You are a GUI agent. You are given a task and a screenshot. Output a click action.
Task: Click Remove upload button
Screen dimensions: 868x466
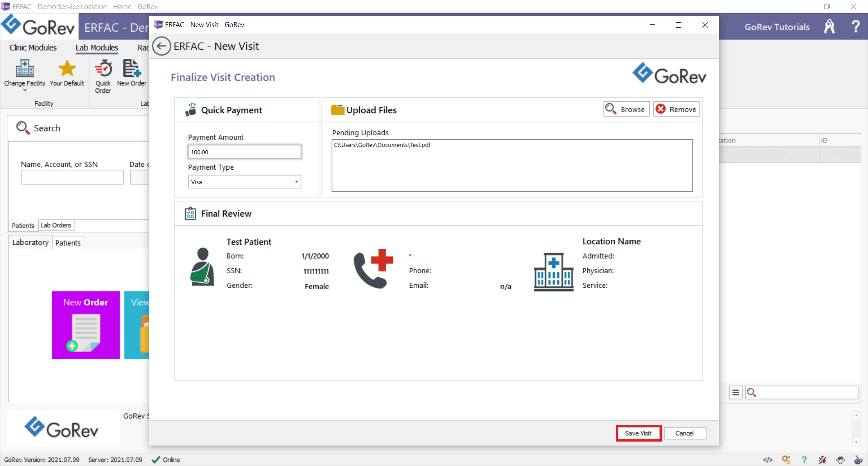coord(676,109)
